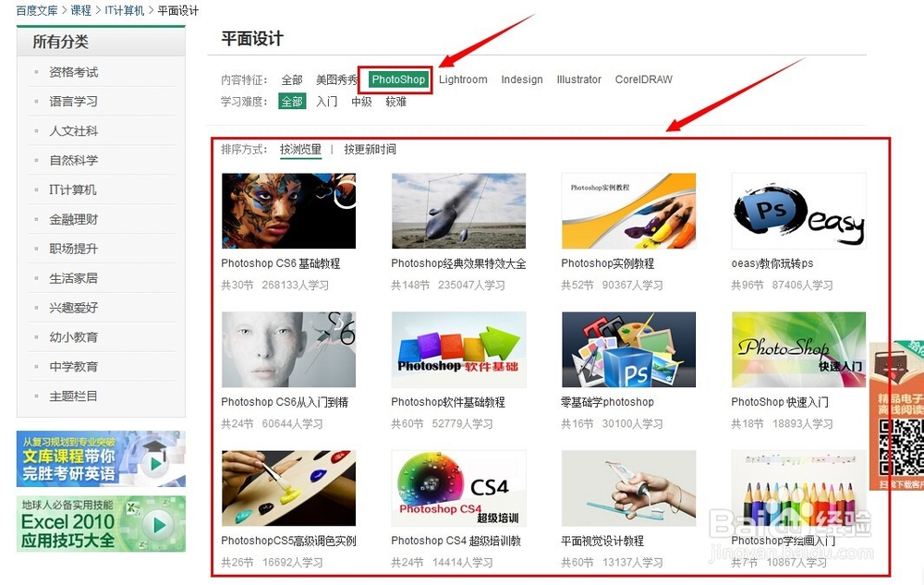This screenshot has height=585, width=924.
Task: Filter content by 全部 in 内容特征 row
Action: pos(292,79)
